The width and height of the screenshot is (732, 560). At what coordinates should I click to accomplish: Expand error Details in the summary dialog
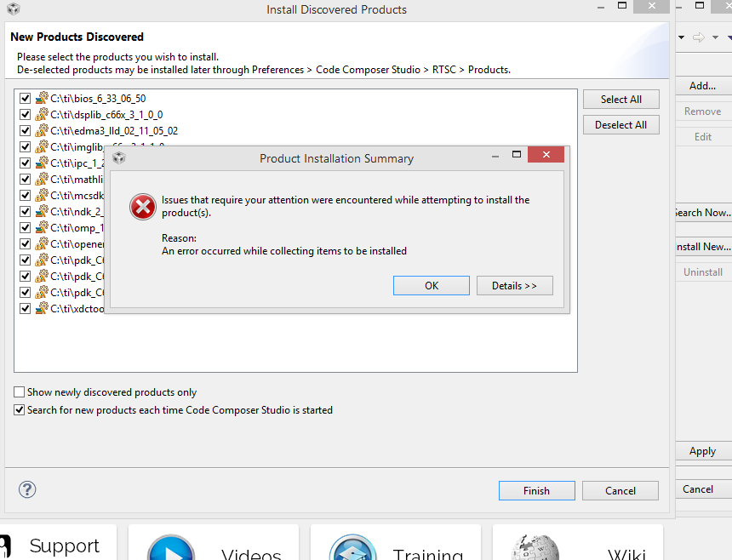514,286
